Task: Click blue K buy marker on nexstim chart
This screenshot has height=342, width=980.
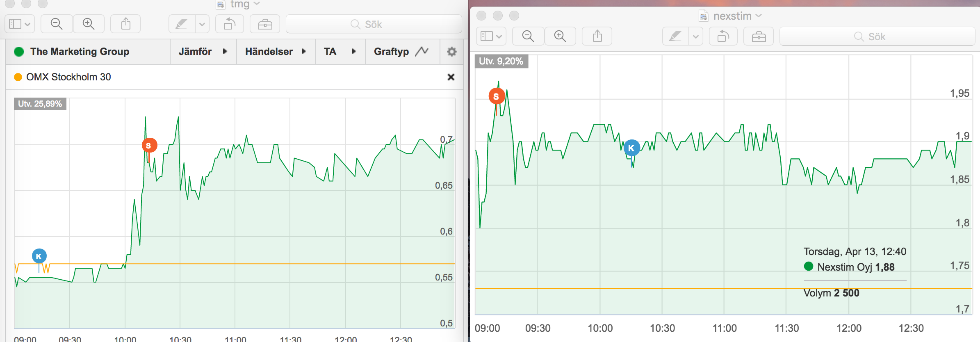Action: coord(631,148)
